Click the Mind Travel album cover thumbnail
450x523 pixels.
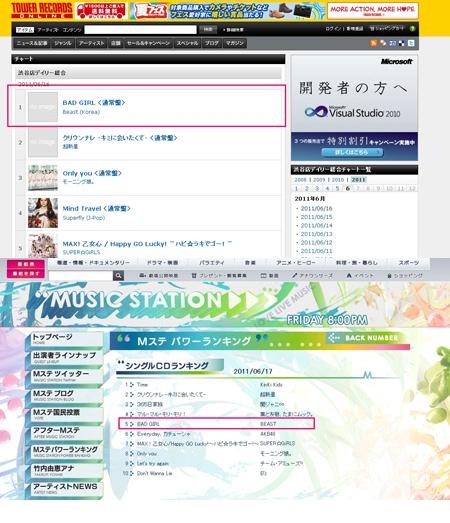point(43,213)
